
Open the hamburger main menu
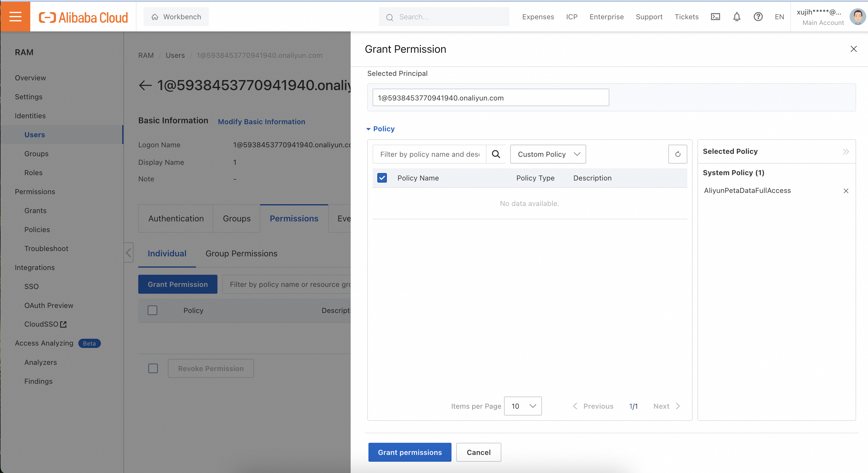click(15, 17)
